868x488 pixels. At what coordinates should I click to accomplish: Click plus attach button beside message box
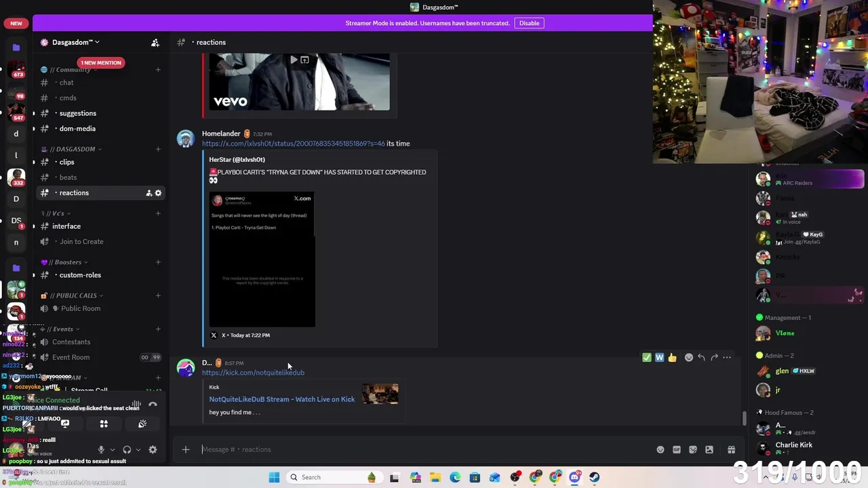[186, 449]
